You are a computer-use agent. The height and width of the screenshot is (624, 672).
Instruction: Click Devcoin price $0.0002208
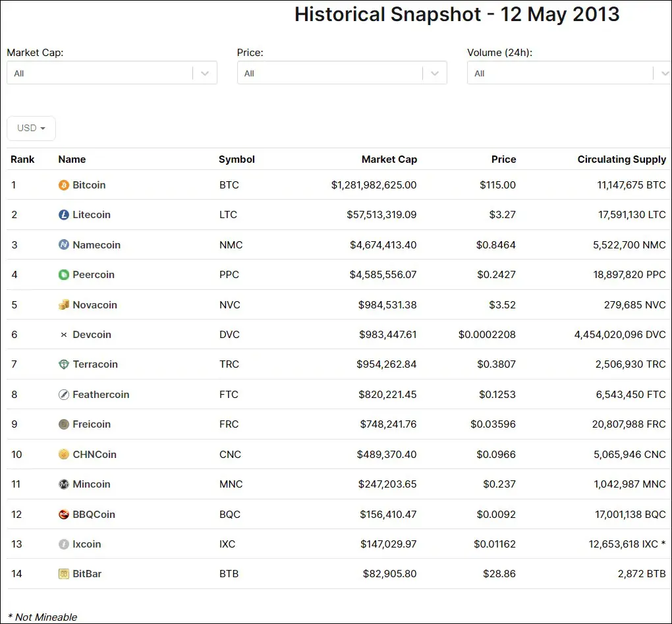click(487, 335)
